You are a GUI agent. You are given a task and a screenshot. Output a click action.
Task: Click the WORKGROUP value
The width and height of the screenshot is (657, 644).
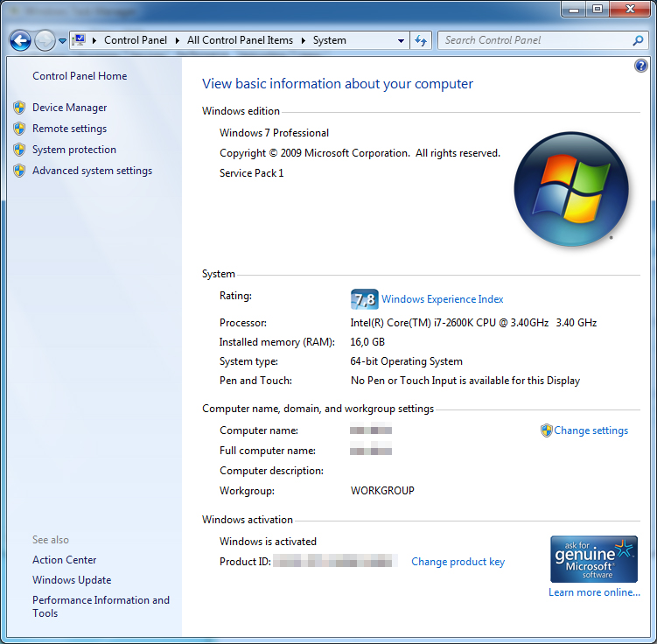(382, 491)
